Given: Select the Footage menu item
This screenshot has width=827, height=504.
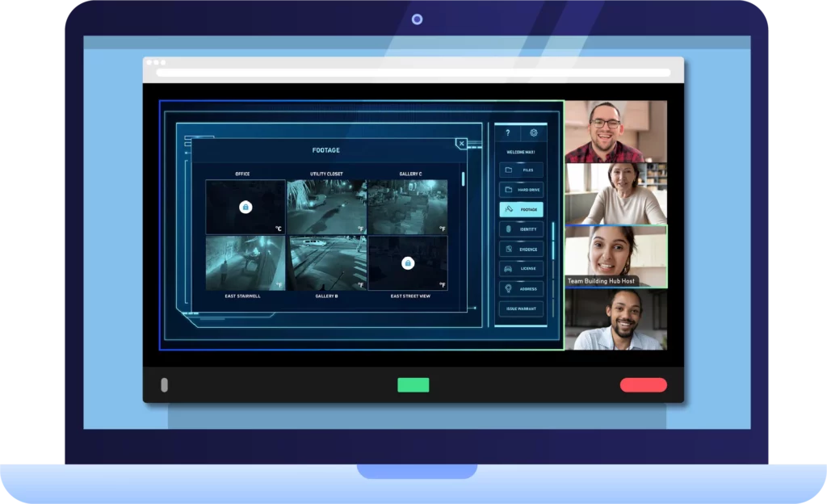Looking at the screenshot, I should (521, 209).
